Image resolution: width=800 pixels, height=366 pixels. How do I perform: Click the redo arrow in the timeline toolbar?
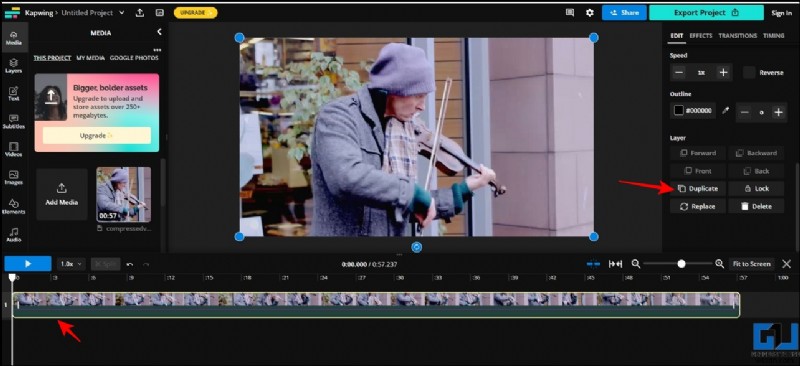click(146, 264)
